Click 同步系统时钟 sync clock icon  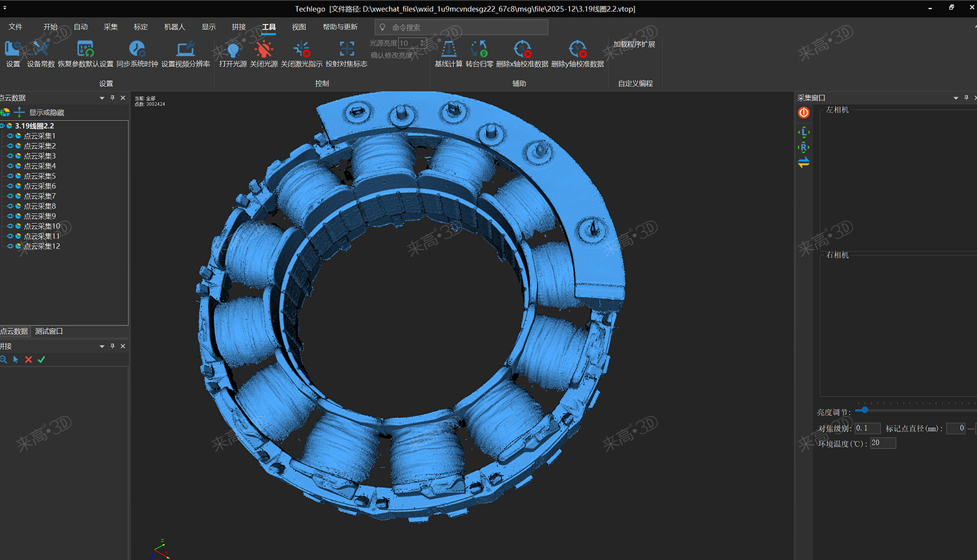137,49
